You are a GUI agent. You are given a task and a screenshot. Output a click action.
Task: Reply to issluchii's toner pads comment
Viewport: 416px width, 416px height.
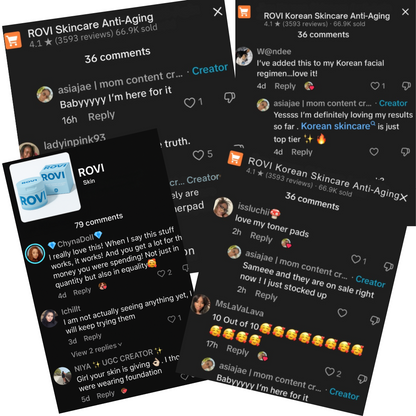pyautogui.click(x=262, y=237)
